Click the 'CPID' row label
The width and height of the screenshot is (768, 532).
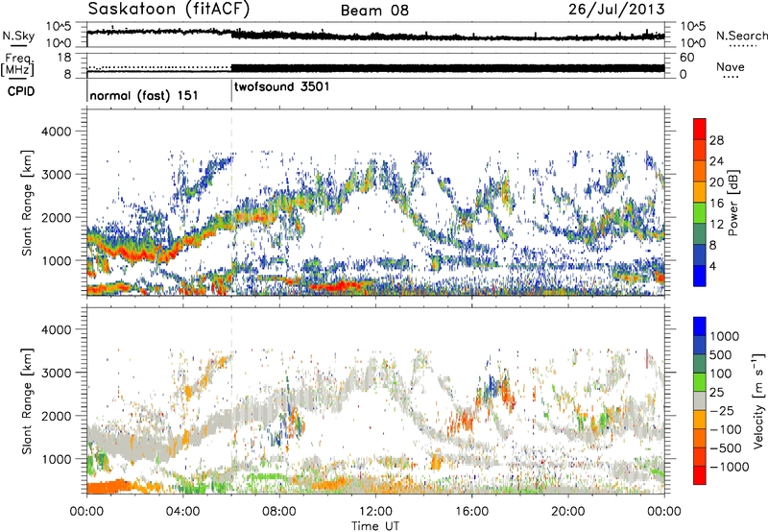tap(21, 91)
